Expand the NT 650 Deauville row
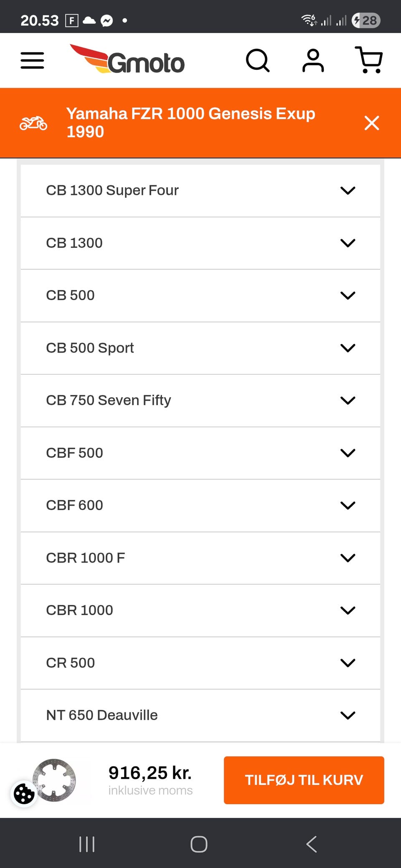The image size is (401, 868). click(x=200, y=715)
